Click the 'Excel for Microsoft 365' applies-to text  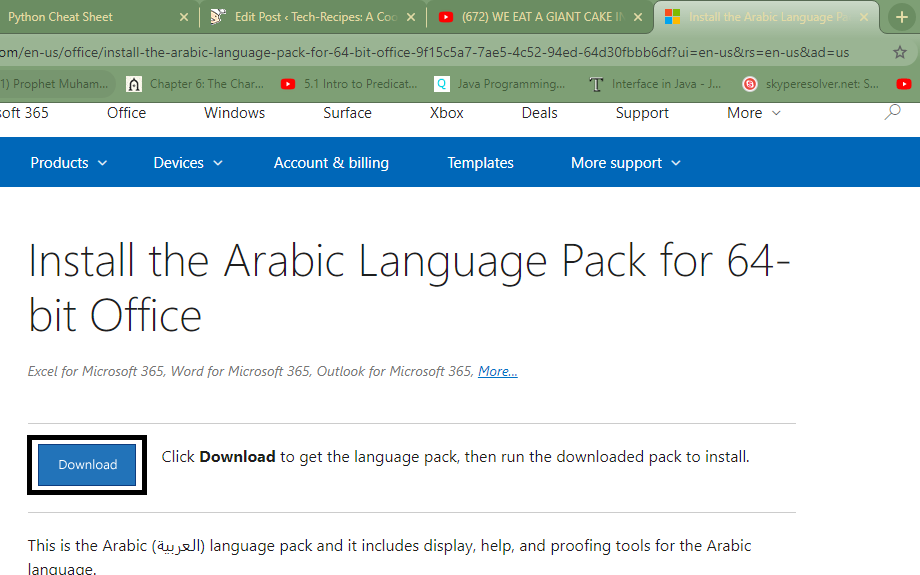(x=96, y=371)
